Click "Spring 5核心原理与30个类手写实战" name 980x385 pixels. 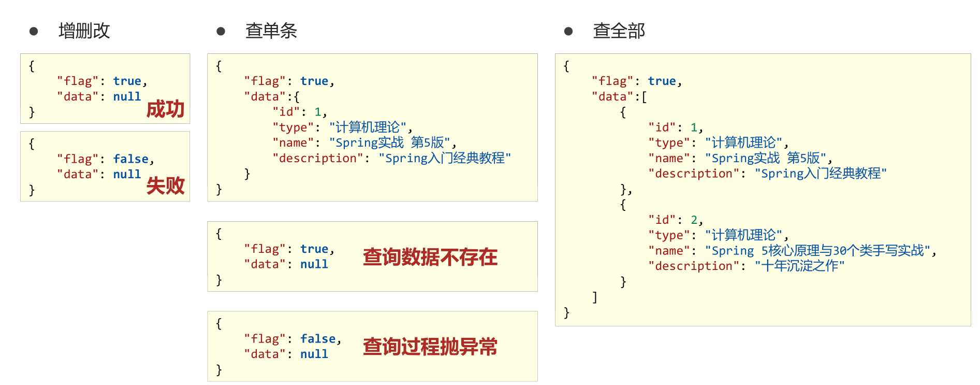click(818, 251)
